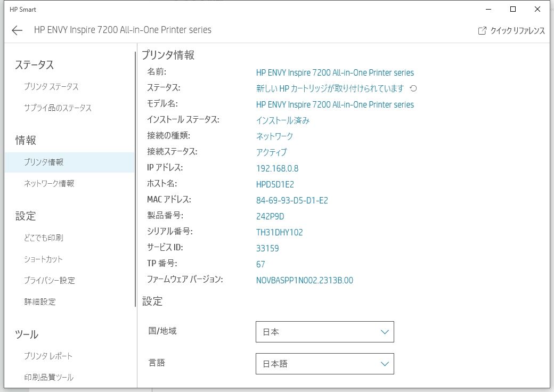Go back with the left arrow icon
554x392 pixels.
pyautogui.click(x=17, y=30)
